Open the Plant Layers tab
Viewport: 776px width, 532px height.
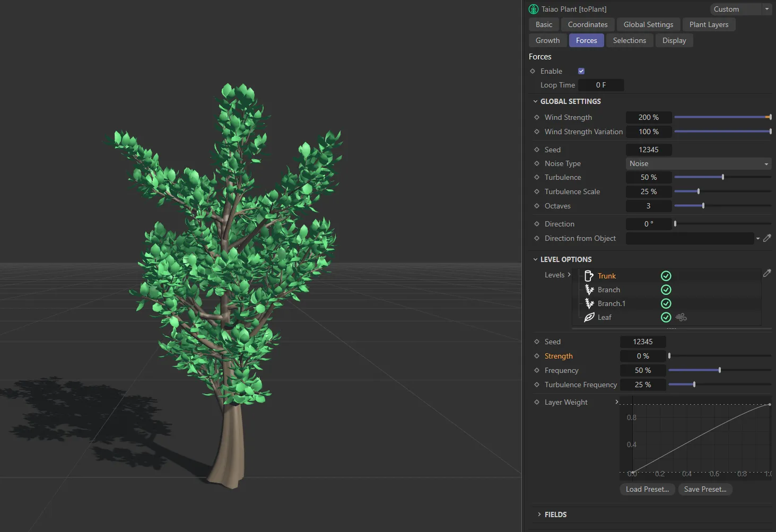click(709, 24)
